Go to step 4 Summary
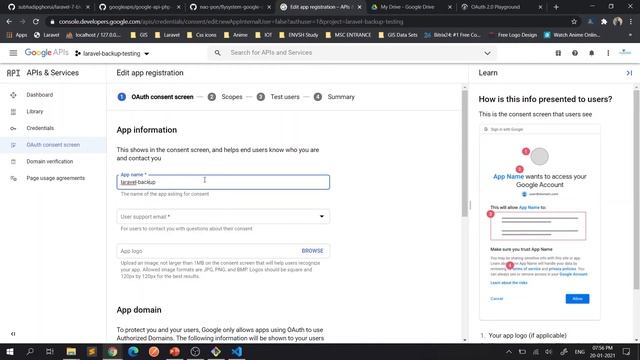The width and height of the screenshot is (640, 360). pos(334,97)
